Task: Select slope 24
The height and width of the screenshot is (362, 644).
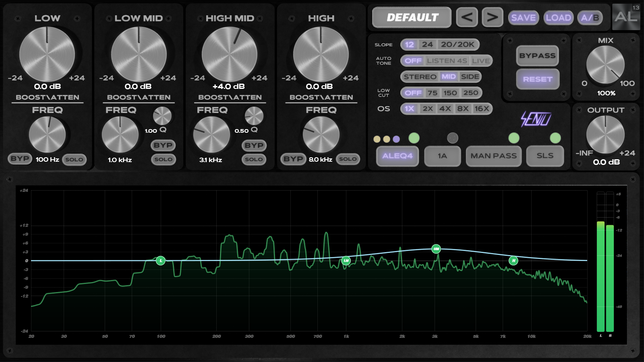Action: [427, 45]
